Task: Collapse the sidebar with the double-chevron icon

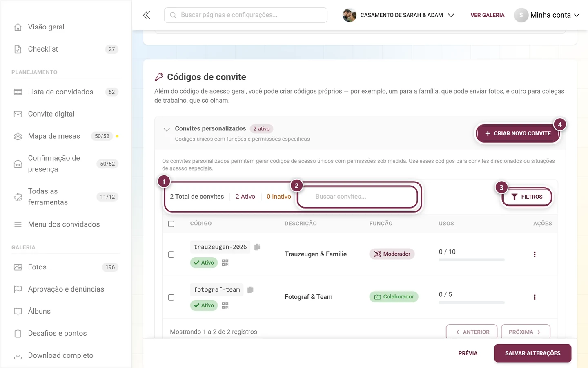Action: coord(147,15)
